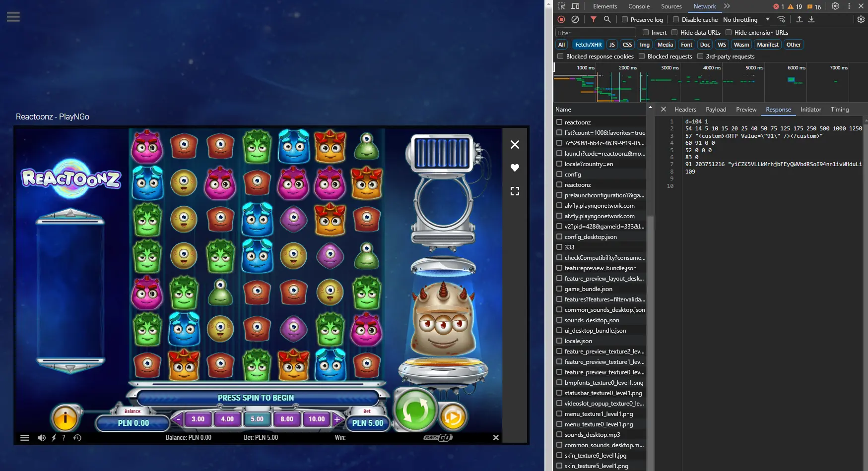Select the WS request type filter
868x471 pixels.
722,45
